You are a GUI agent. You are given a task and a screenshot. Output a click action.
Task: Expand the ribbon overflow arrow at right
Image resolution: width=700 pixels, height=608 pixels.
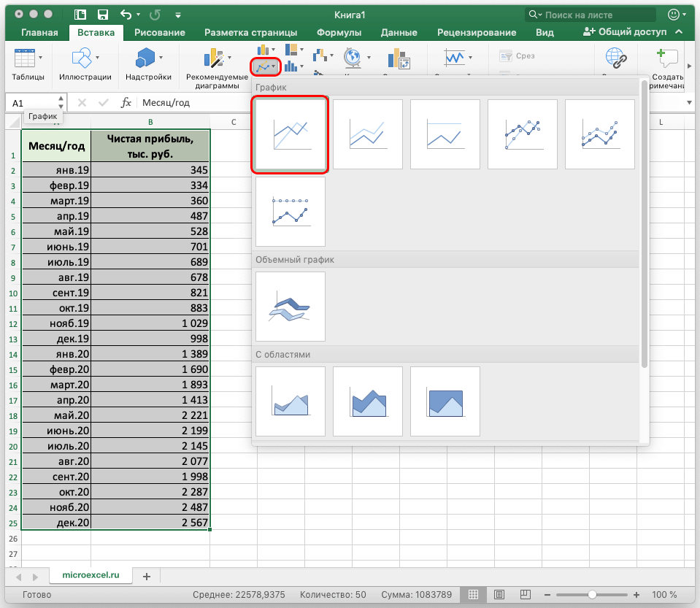[x=689, y=66]
